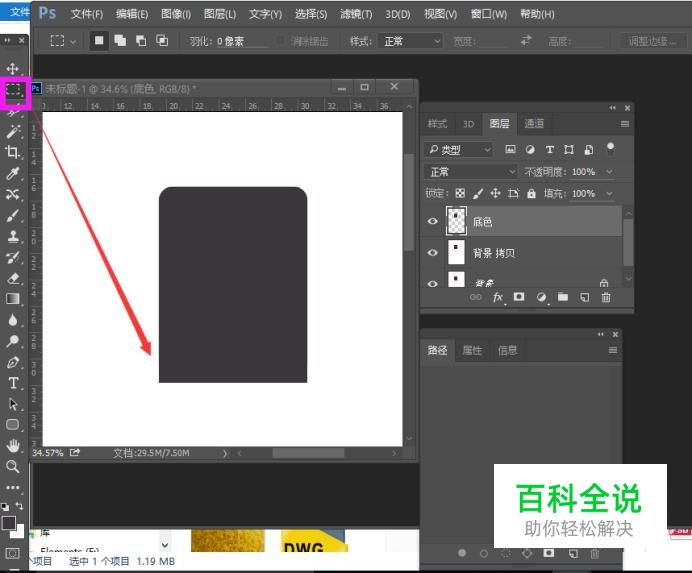Toggle lock position
The width and height of the screenshot is (692, 573).
pos(495,193)
